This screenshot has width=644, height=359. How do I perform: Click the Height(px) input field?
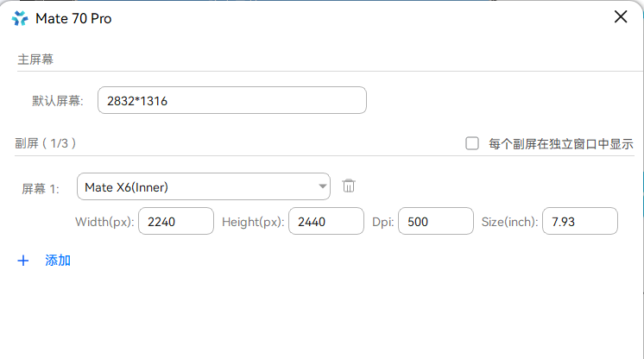pos(325,221)
